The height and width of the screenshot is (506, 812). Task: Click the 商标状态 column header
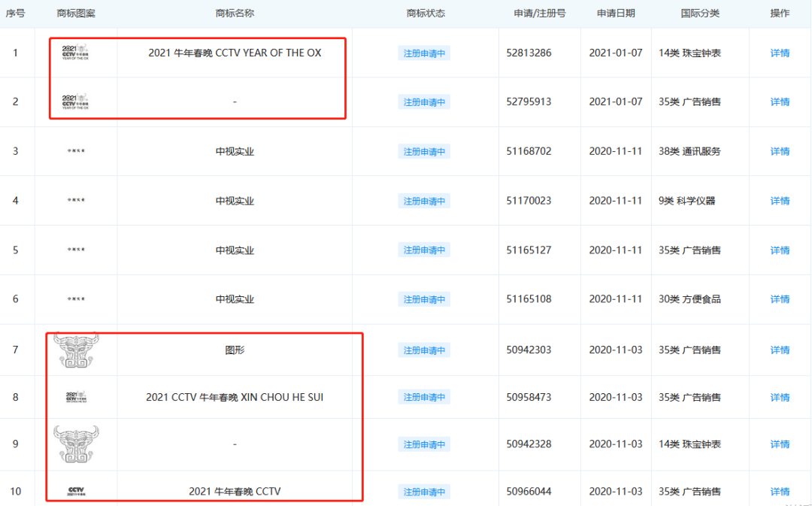coord(426,14)
